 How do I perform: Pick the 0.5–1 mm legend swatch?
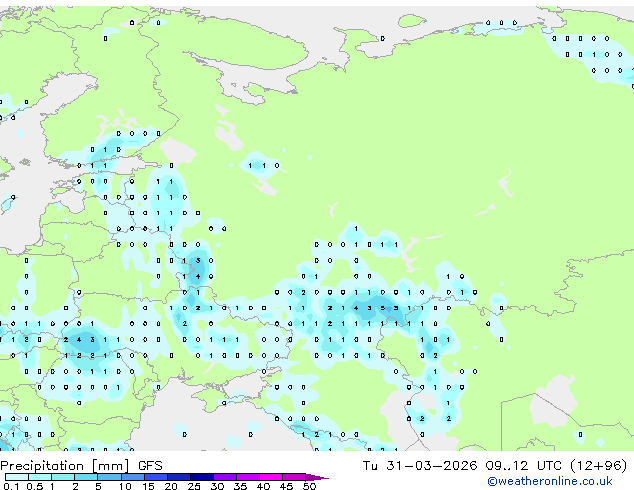coord(40,477)
